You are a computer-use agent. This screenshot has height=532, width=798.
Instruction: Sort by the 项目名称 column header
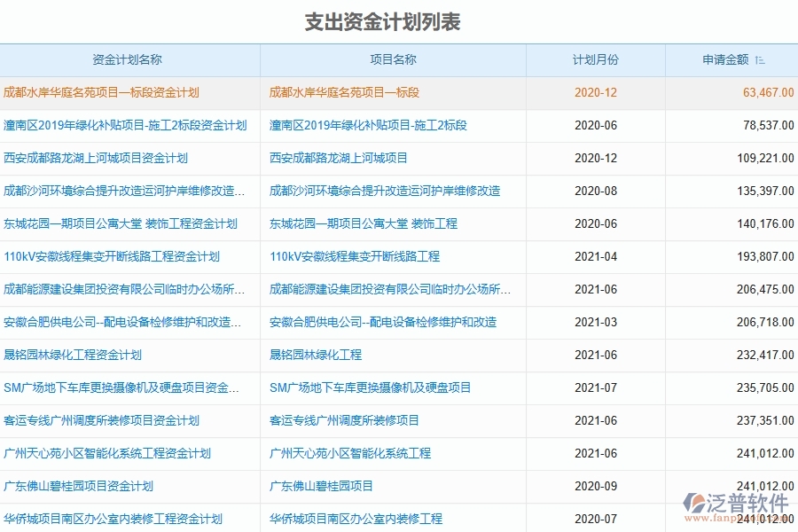tap(394, 59)
